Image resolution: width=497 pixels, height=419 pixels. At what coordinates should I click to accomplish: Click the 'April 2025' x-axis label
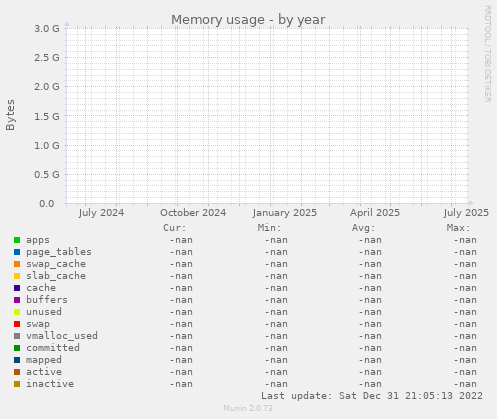pyautogui.click(x=375, y=213)
